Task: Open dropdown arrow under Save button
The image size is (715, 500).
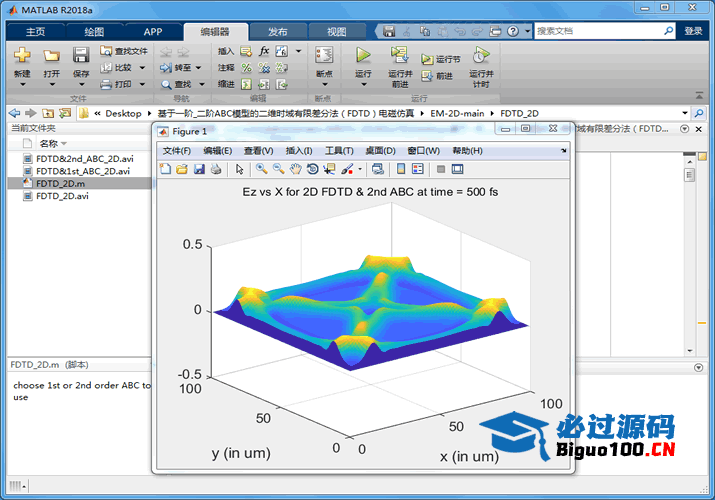Action: (x=81, y=85)
